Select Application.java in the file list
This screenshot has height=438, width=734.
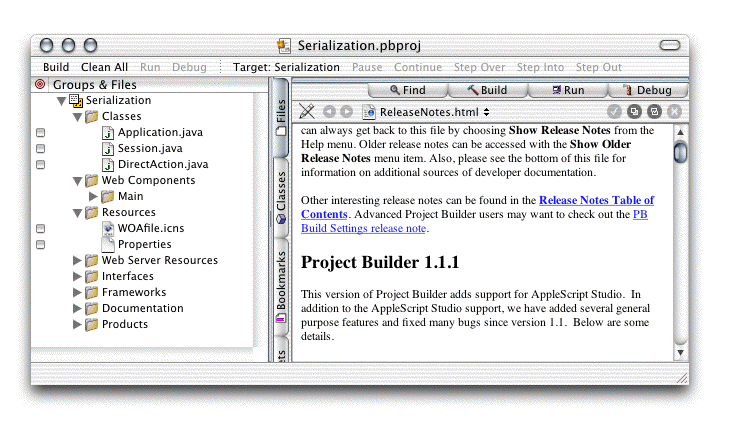pyautogui.click(x=160, y=132)
